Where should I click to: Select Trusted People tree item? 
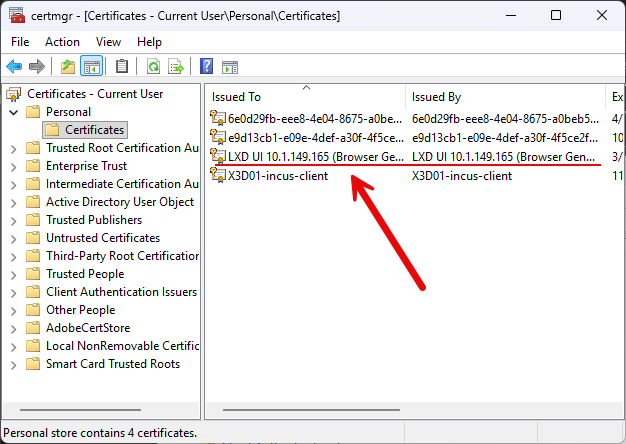tap(85, 274)
